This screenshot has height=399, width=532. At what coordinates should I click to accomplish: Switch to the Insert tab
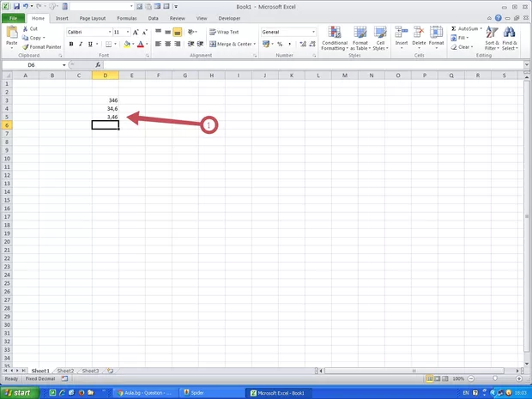click(62, 18)
